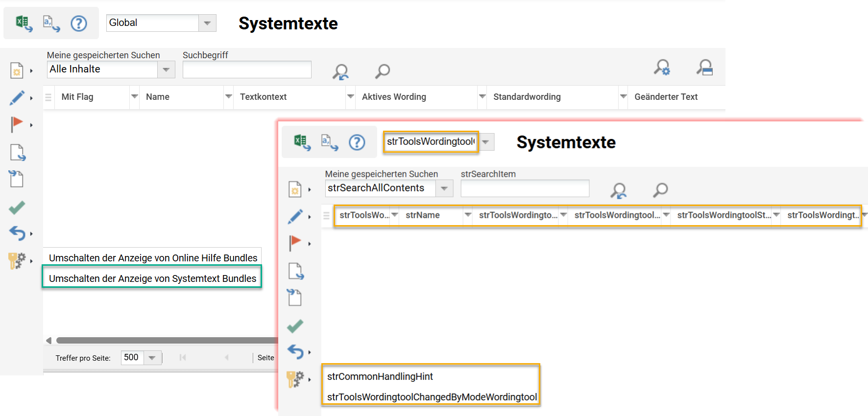Open the help question mark icon
This screenshot has width=868, height=416.
click(79, 23)
